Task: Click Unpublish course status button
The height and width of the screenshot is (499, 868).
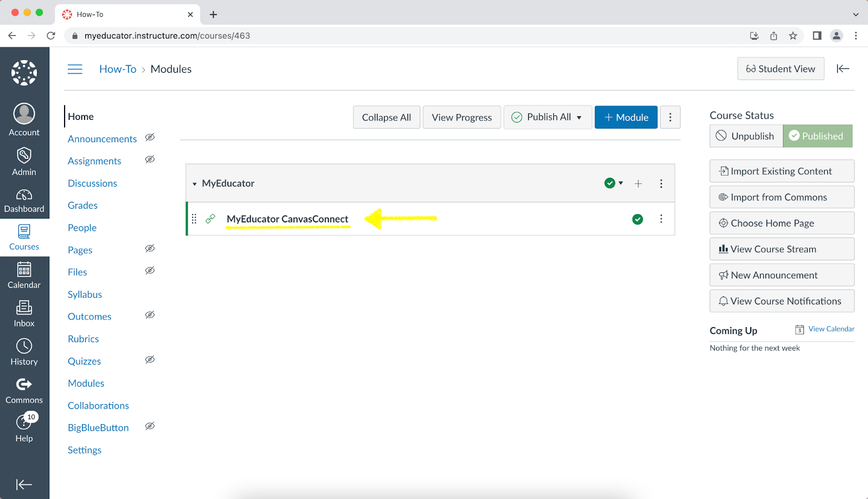Action: click(x=746, y=136)
